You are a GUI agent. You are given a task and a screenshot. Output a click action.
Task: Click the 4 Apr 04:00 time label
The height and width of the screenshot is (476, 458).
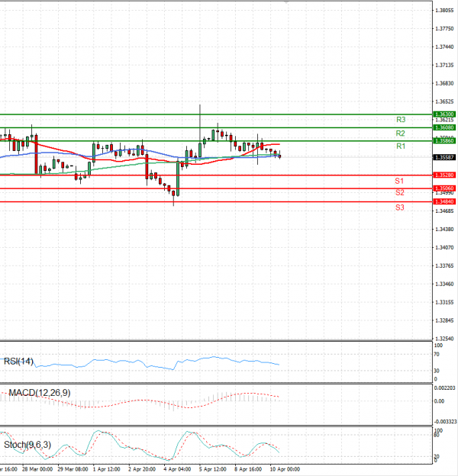177,469
